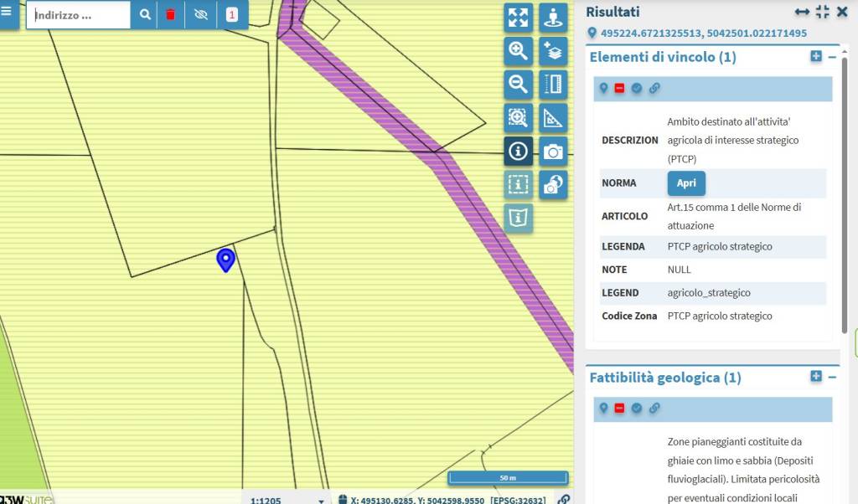The height and width of the screenshot is (504, 858).
Task: Open the street view person tool
Action: click(552, 18)
